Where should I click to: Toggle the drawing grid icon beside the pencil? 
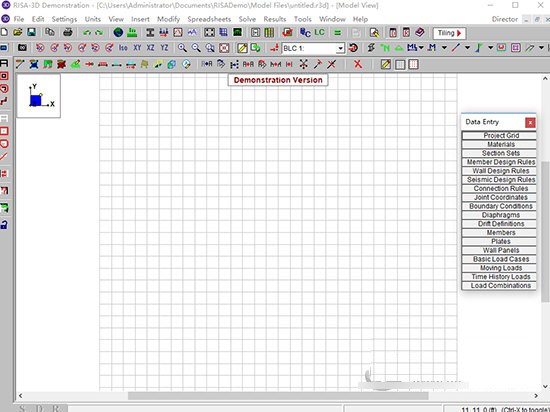tap(400, 65)
